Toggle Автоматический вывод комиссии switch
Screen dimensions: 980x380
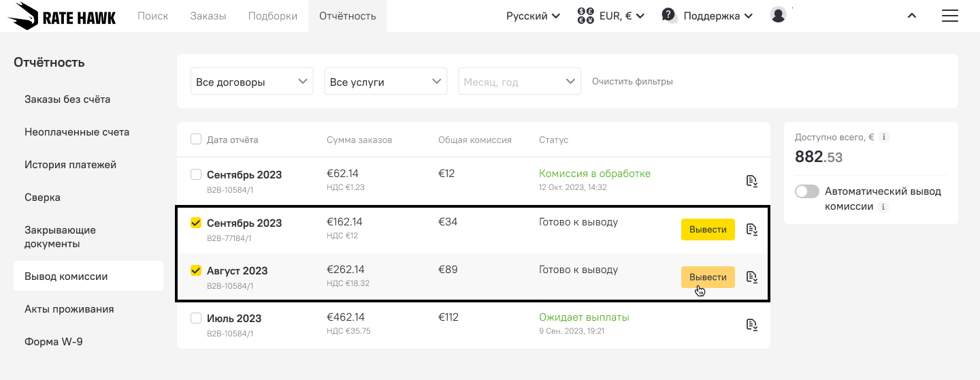[807, 191]
